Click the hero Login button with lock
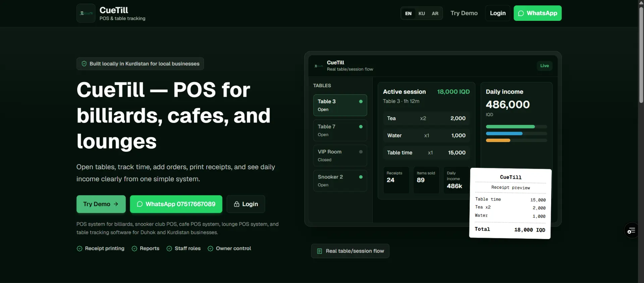This screenshot has width=644, height=283. tap(246, 204)
